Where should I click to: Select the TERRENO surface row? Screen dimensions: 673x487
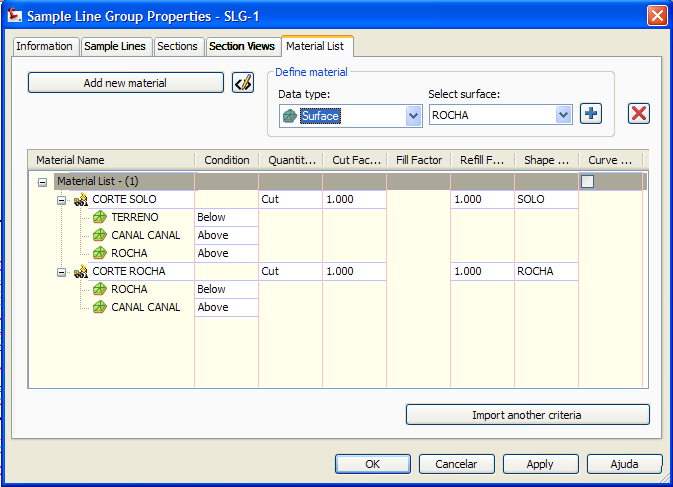(135, 218)
